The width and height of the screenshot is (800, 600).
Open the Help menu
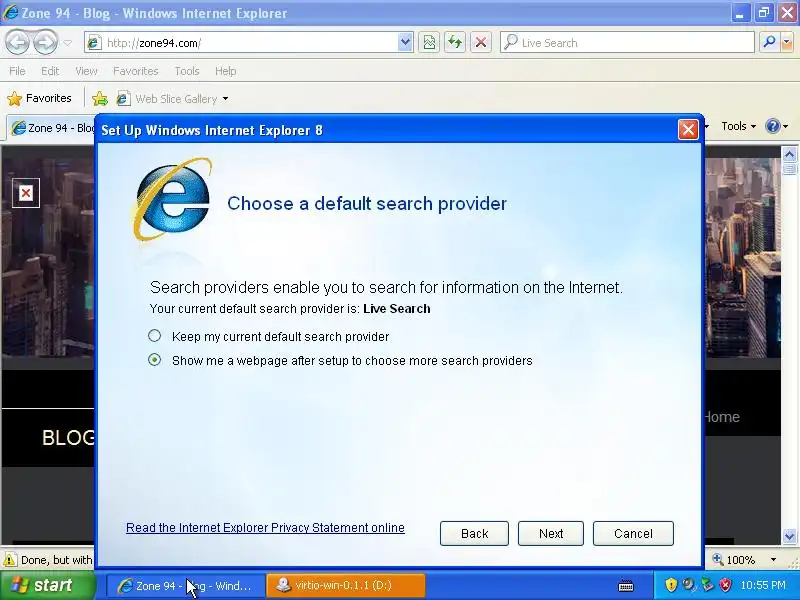point(226,71)
